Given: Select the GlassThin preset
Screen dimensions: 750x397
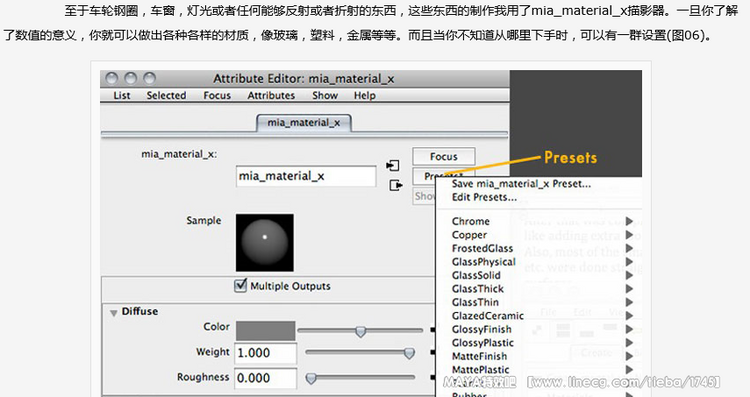Looking at the screenshot, I should tap(475, 302).
